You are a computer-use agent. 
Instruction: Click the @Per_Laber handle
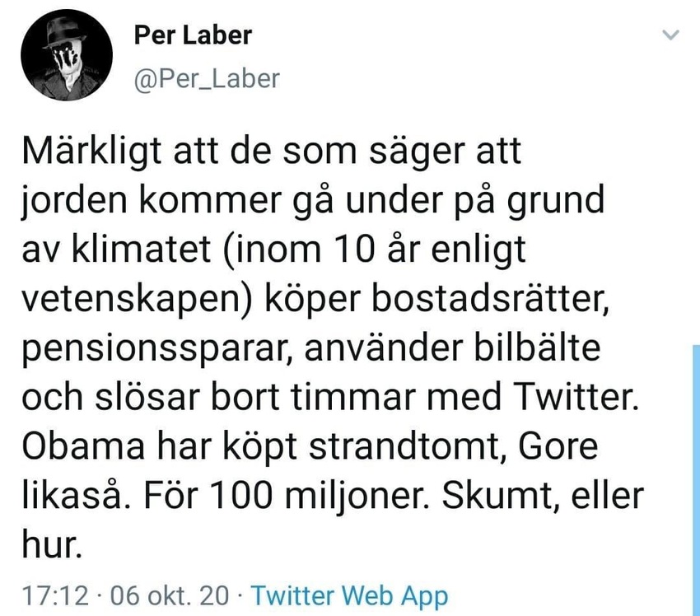207,79
